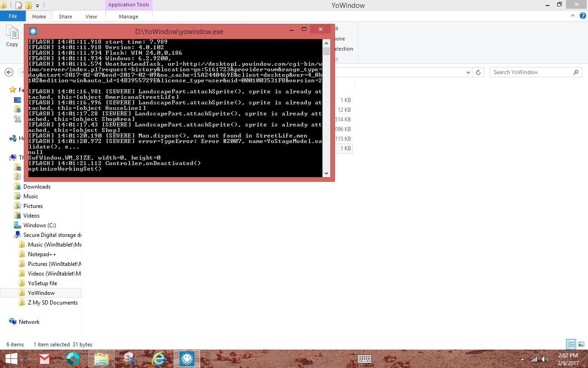Show hidden system tray icons

tap(522, 359)
